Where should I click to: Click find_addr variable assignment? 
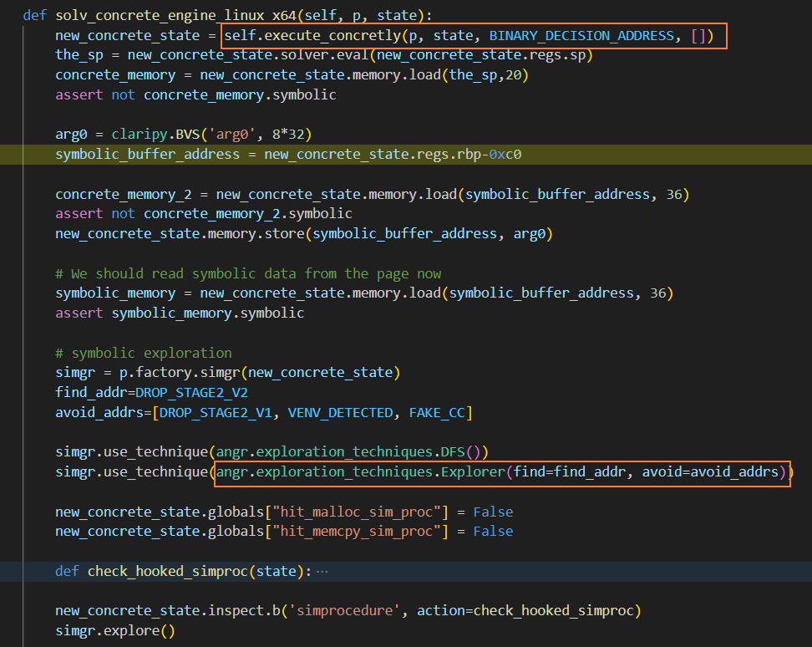pos(91,393)
